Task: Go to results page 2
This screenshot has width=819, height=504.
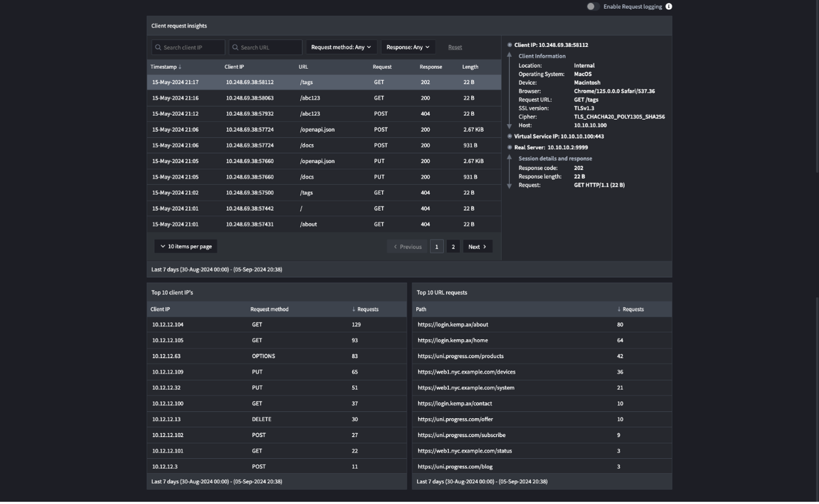Action: coord(453,246)
